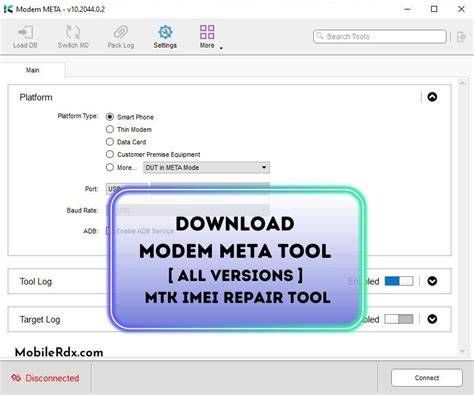Click the Modem META app logo icon
Image resolution: width=474 pixels, height=395 pixels.
coord(8,9)
